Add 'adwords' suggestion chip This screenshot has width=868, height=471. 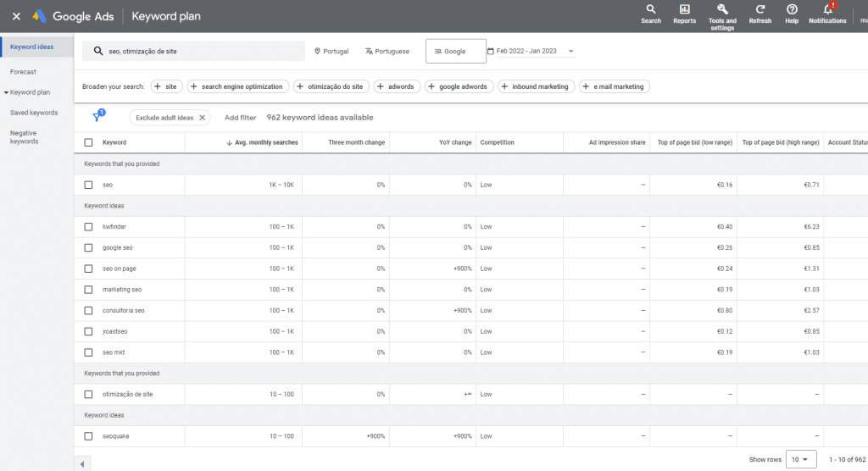[x=397, y=86]
